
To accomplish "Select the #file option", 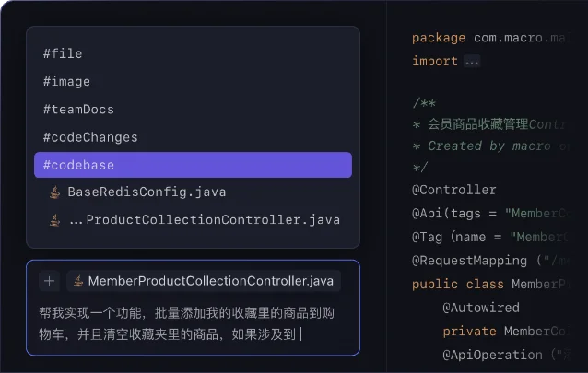I will (x=193, y=53).
